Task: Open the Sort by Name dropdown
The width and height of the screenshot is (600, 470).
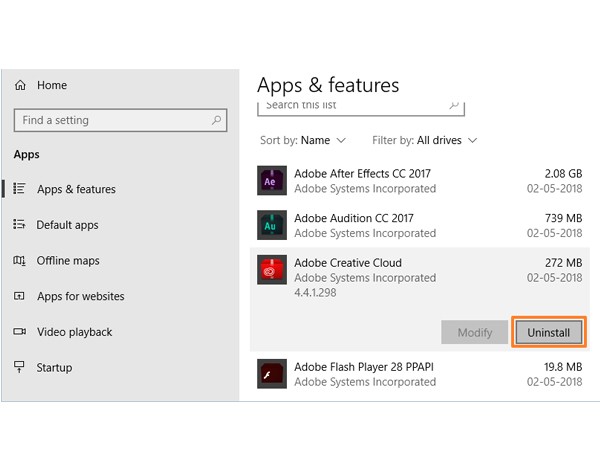Action: tap(303, 141)
